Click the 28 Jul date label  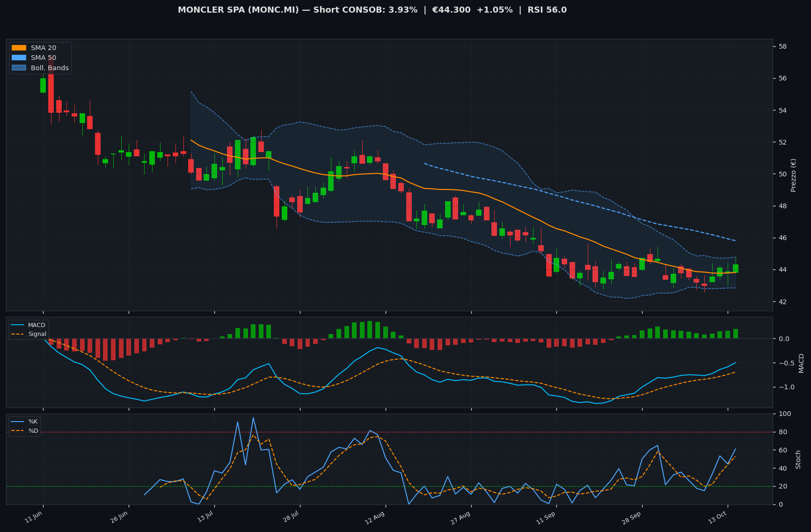click(291, 517)
